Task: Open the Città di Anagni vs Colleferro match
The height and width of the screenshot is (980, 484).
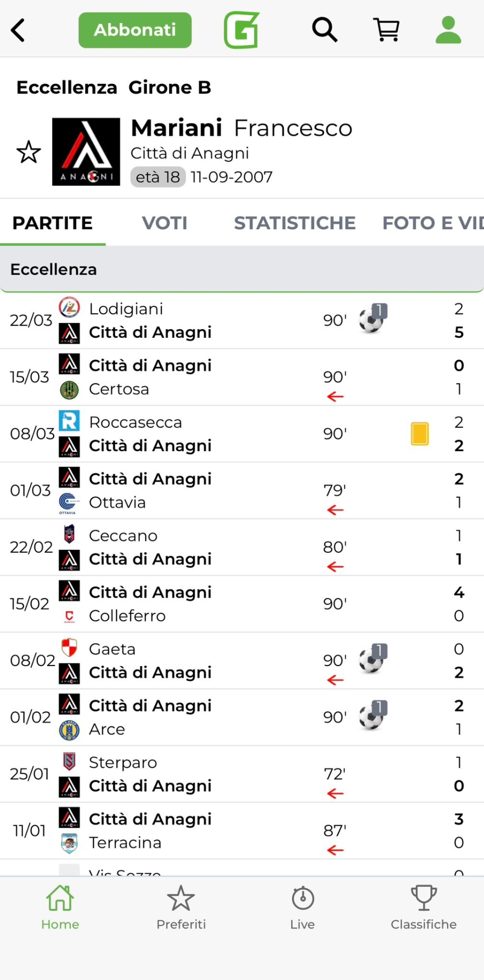Action: (x=204, y=604)
